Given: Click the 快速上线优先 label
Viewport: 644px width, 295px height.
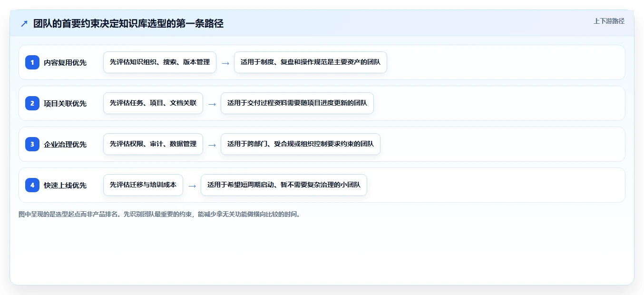Looking at the screenshot, I should pyautogui.click(x=65, y=185).
